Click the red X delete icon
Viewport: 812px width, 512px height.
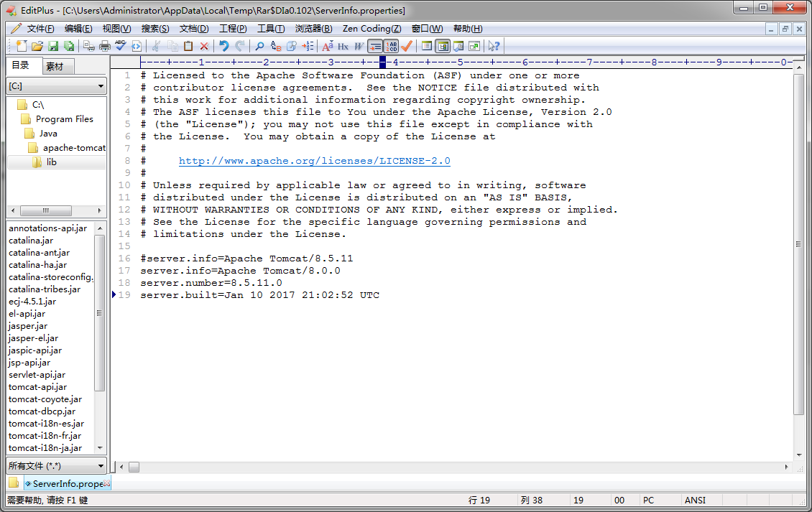click(204, 46)
